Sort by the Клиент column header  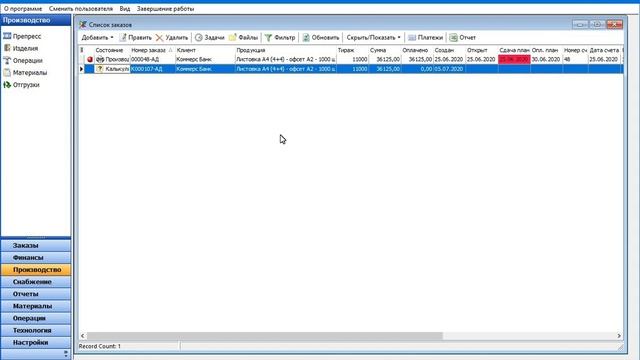tap(205, 50)
